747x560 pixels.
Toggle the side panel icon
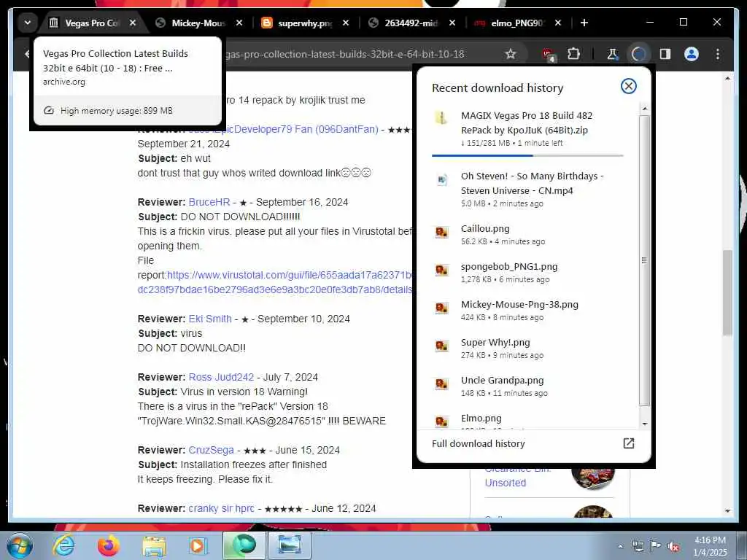pos(665,54)
